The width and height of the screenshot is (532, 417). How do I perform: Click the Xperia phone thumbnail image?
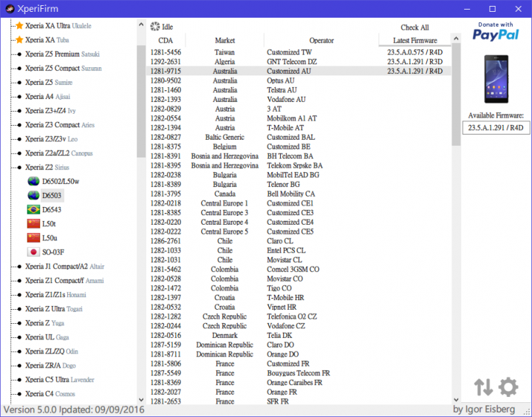(x=496, y=79)
